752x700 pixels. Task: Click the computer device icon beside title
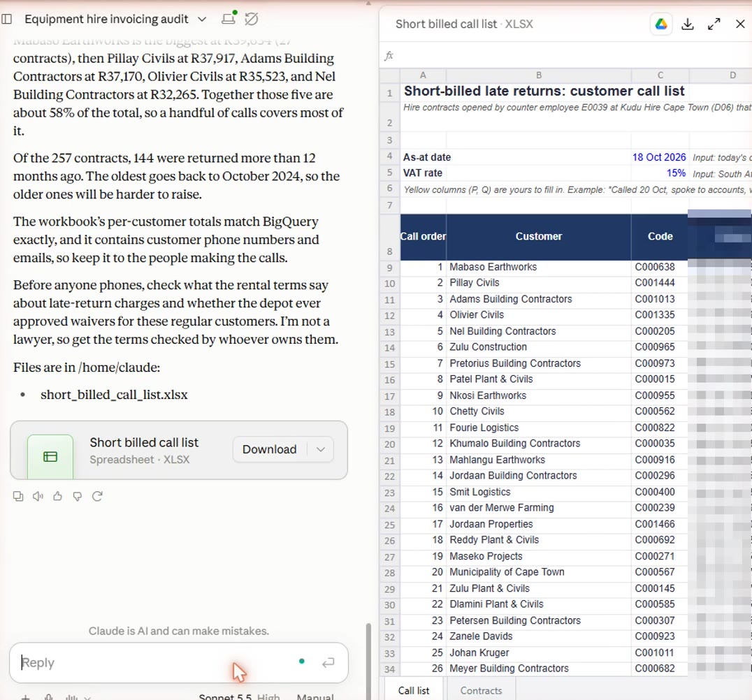(x=229, y=18)
